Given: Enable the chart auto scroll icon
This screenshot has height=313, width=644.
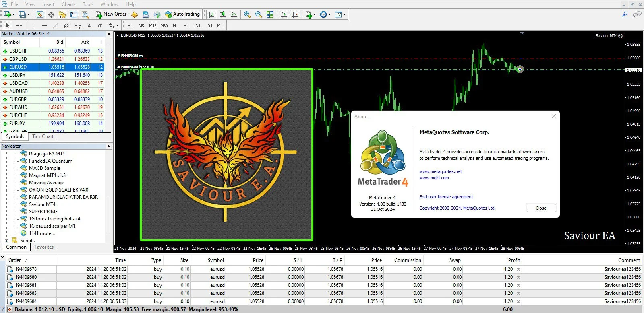Looking at the screenshot, I should pyautogui.click(x=284, y=14).
